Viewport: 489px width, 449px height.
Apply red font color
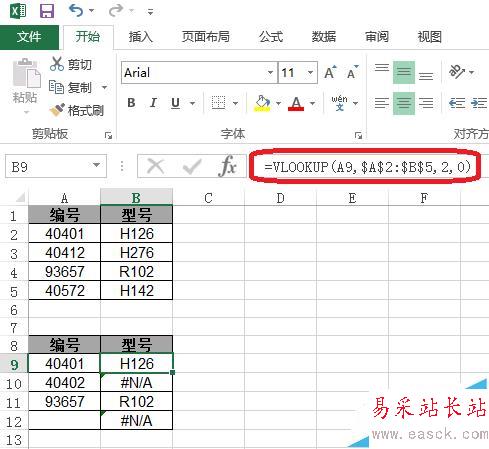tap(296, 103)
